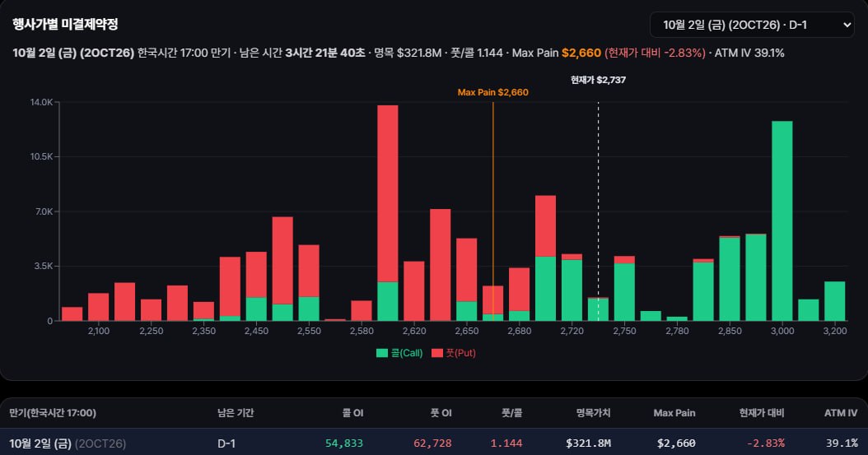
Task: Sort by 풋 OI column header
Action: (x=441, y=413)
